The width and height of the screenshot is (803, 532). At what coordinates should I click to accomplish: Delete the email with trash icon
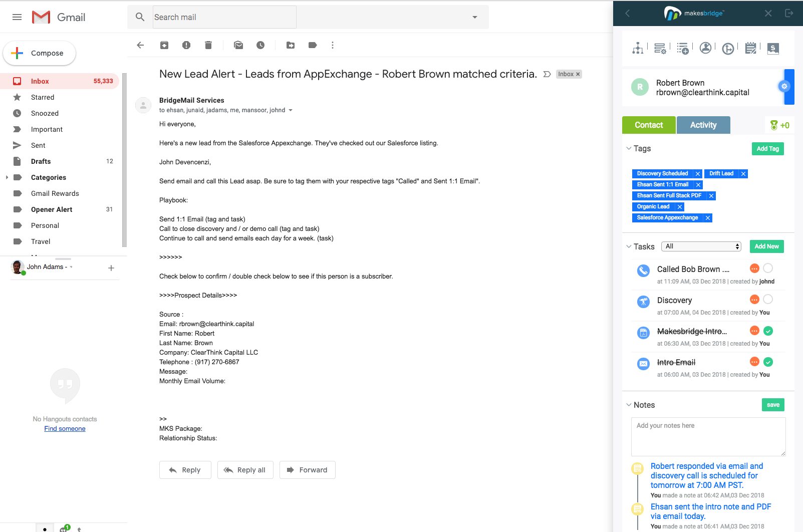coord(208,45)
